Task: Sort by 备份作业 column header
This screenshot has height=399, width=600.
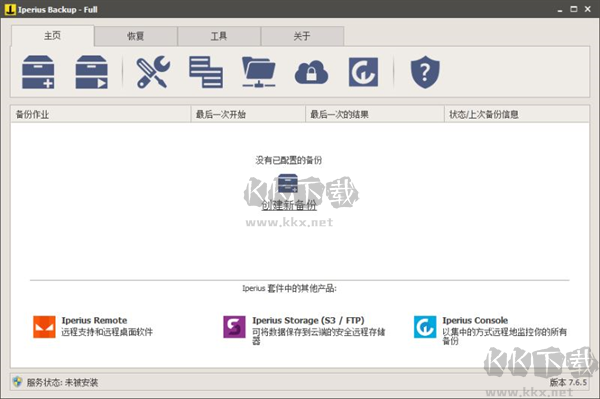Action: 101,114
